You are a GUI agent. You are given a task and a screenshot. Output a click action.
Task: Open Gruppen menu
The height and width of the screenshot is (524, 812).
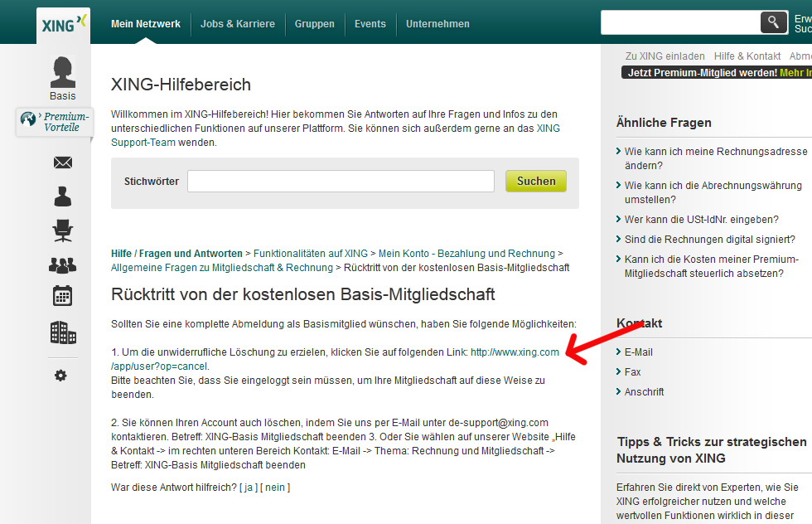tap(314, 24)
